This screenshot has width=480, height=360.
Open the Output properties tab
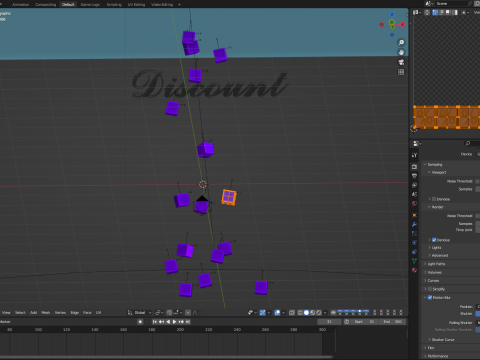pyautogui.click(x=414, y=176)
